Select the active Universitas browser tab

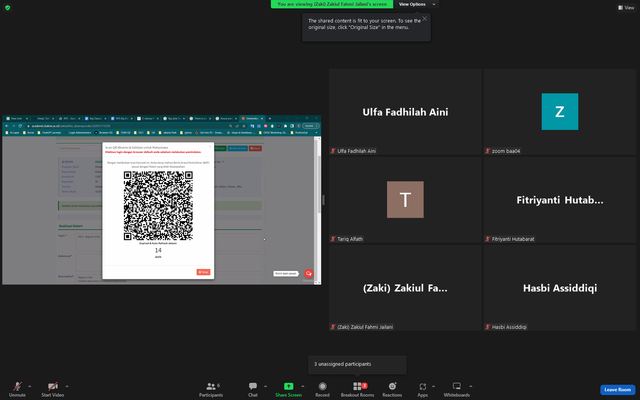coord(253,118)
